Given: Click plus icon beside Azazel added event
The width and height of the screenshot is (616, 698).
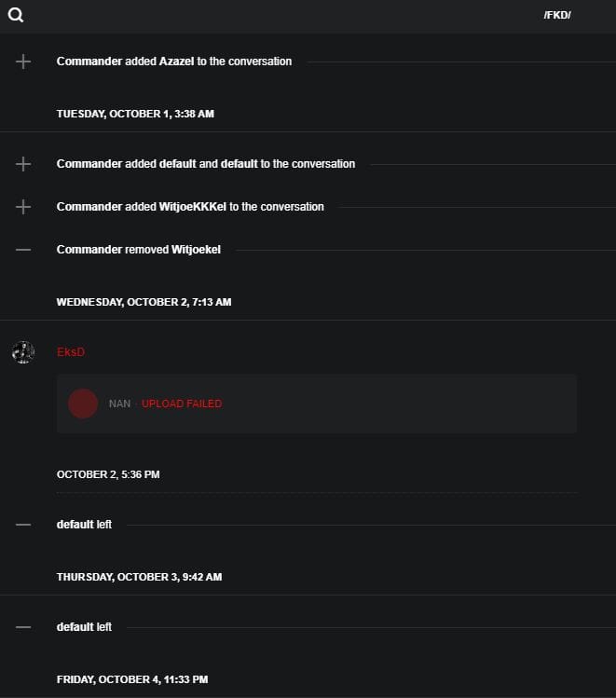Looking at the screenshot, I should [23, 62].
